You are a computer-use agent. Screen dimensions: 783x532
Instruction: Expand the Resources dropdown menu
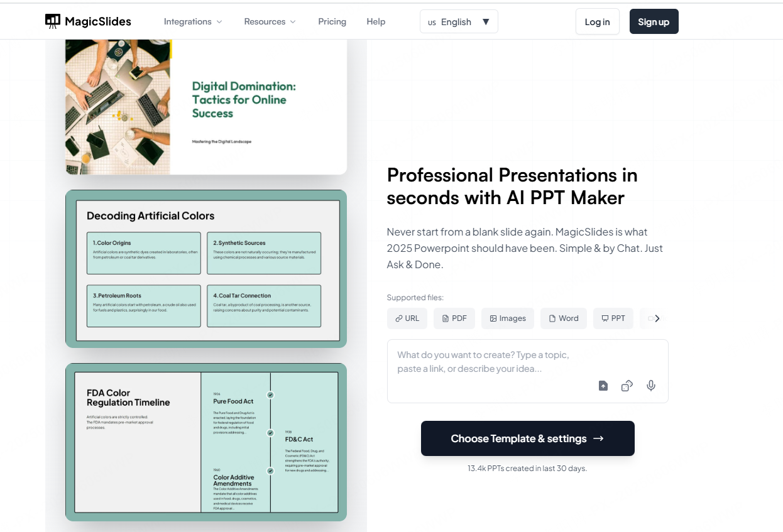(x=270, y=21)
